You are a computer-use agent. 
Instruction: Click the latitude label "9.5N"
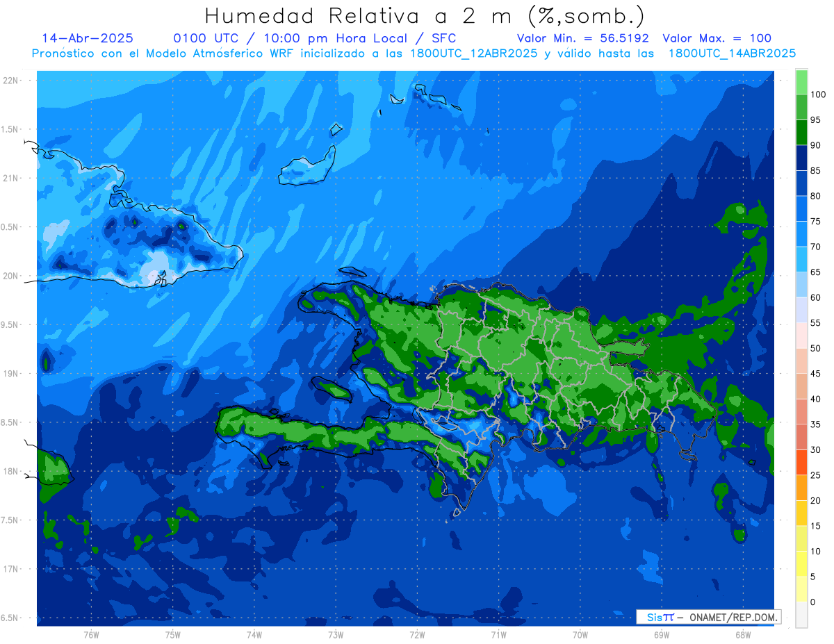click(10, 324)
